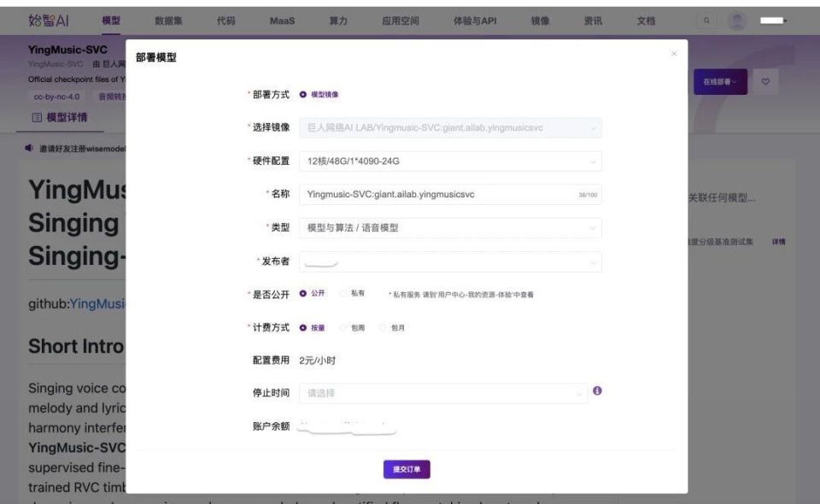
Task: Open the MaaS navigation menu
Action: [x=283, y=21]
